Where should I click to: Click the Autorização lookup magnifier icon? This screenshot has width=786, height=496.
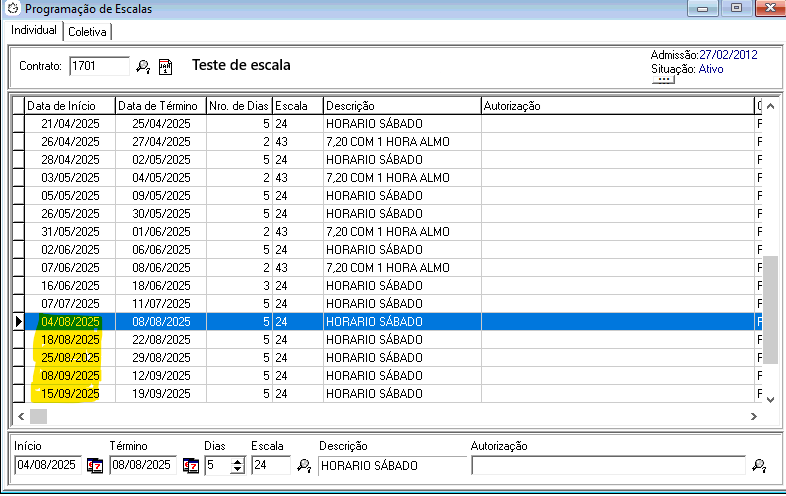pos(759,465)
